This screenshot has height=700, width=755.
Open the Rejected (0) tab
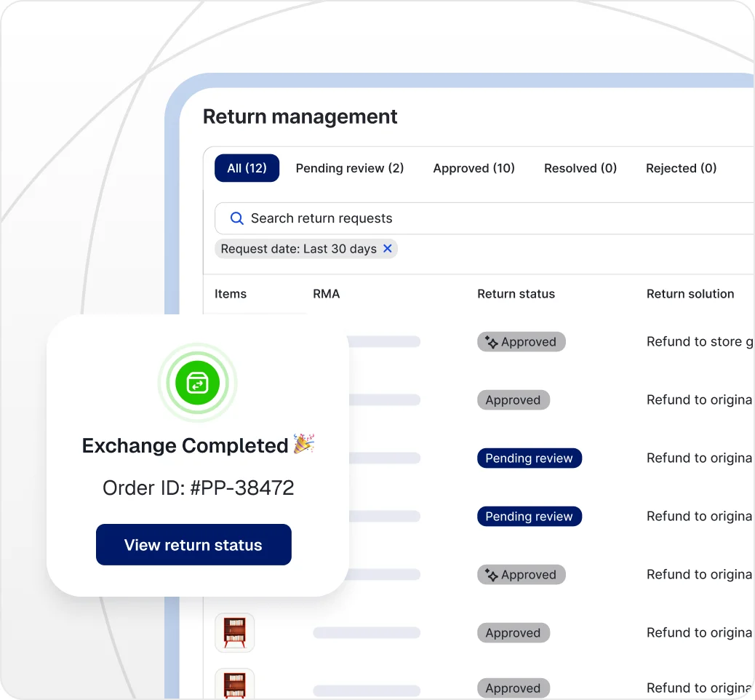(x=681, y=168)
